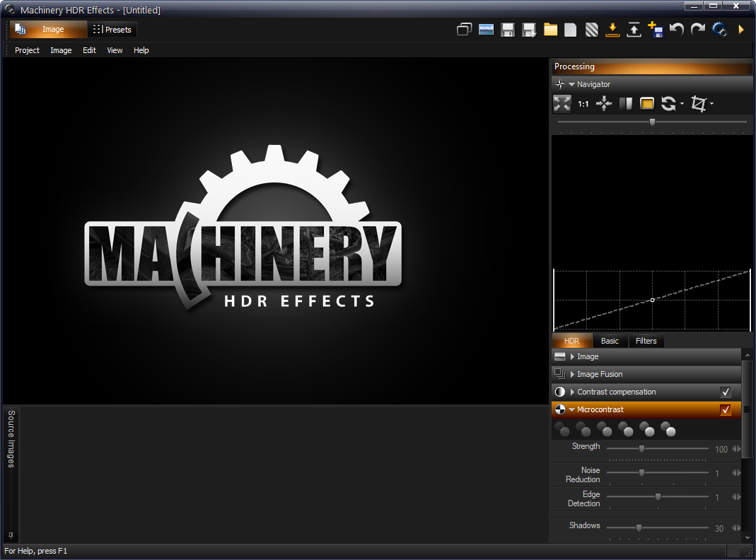Toggle the pin on Source Images panel
This screenshot has width=756, height=560.
coord(11,535)
